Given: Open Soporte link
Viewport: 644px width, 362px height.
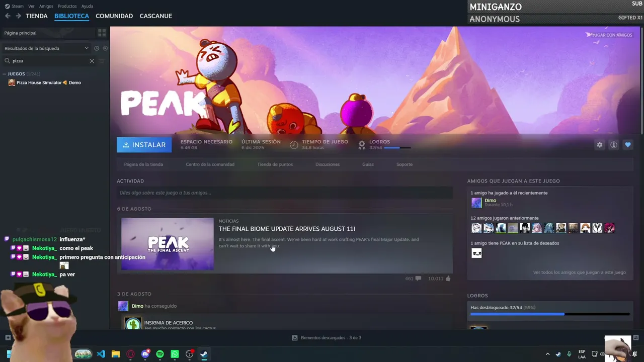Looking at the screenshot, I should pos(405,164).
